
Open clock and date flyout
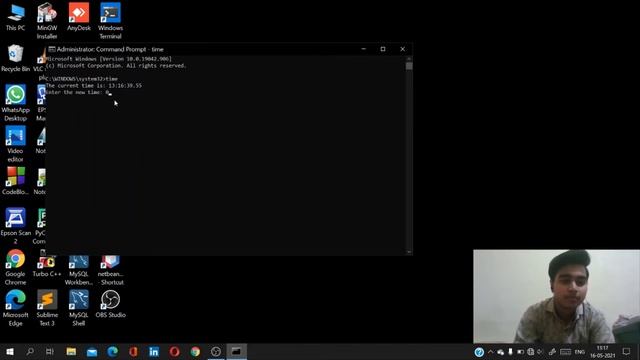[602, 352]
